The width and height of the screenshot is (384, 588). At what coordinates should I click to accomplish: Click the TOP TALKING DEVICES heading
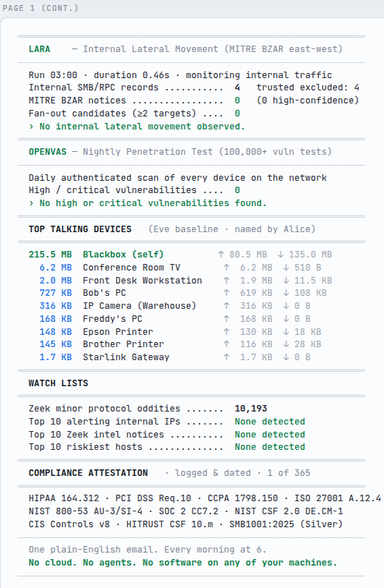coord(80,229)
